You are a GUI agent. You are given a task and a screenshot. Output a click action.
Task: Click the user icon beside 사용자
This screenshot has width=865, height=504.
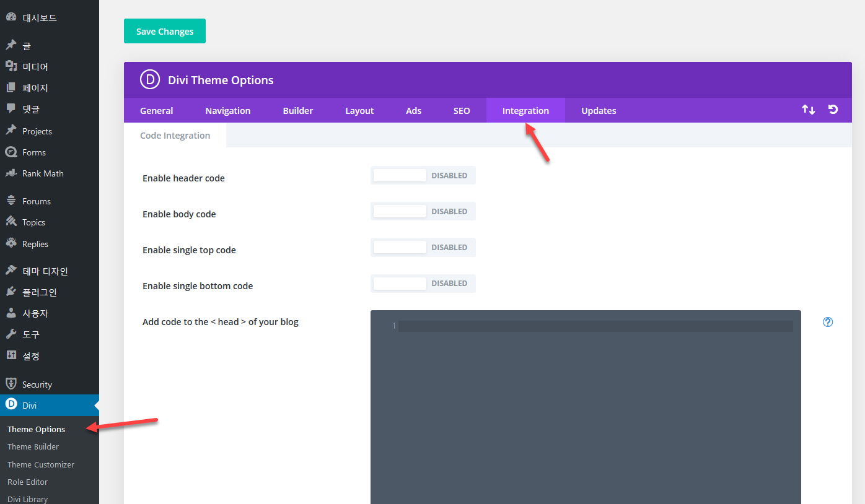[x=11, y=313]
